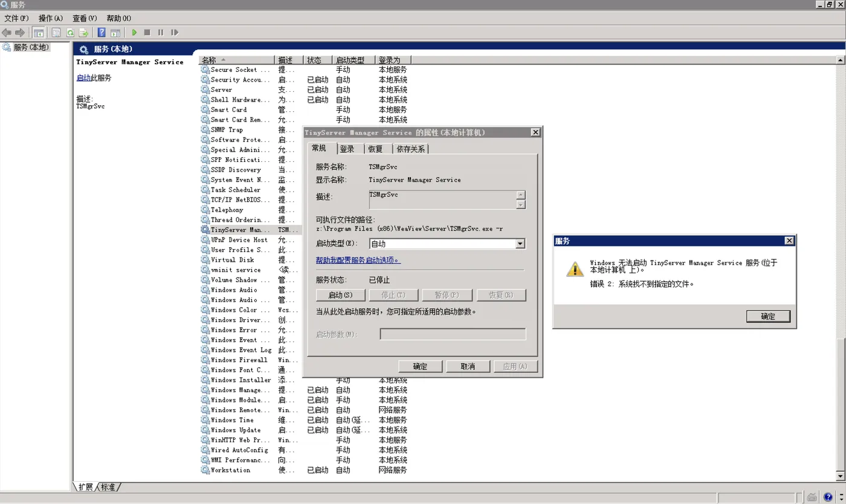Click the gear icon beside Workstation
The height and width of the screenshot is (504, 846).
point(205,470)
